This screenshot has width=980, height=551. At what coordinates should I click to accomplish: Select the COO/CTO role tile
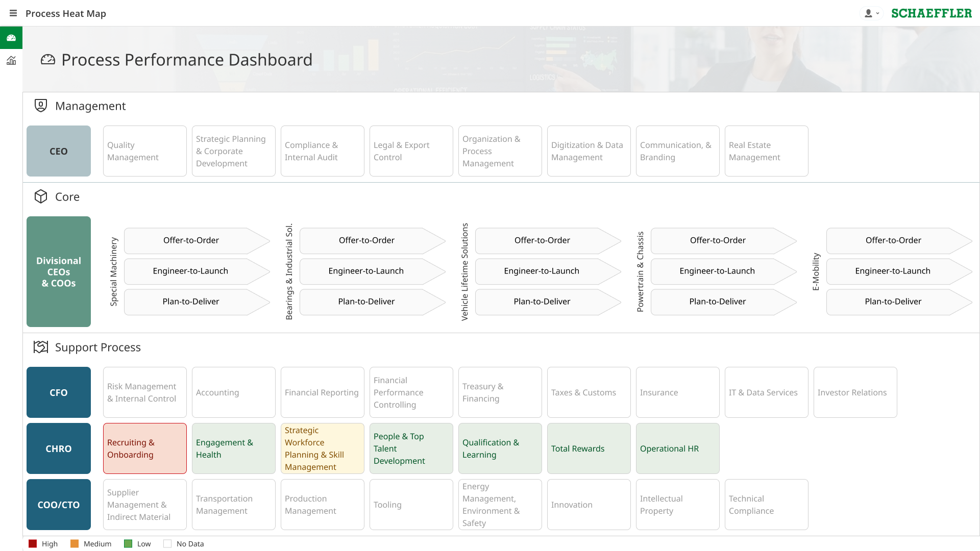pyautogui.click(x=59, y=505)
